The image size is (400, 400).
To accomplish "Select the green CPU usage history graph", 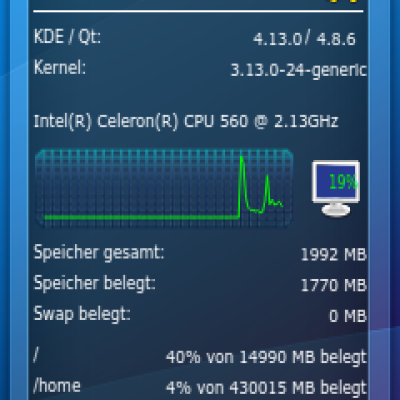I will 164,189.
